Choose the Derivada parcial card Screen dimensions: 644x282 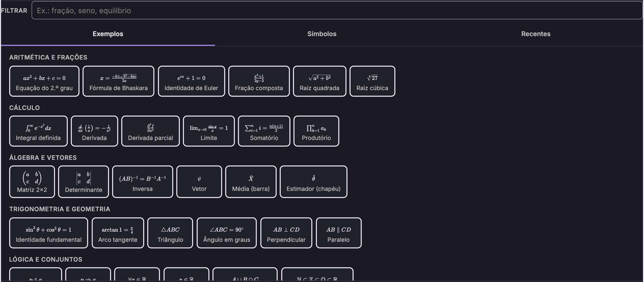[x=151, y=131]
